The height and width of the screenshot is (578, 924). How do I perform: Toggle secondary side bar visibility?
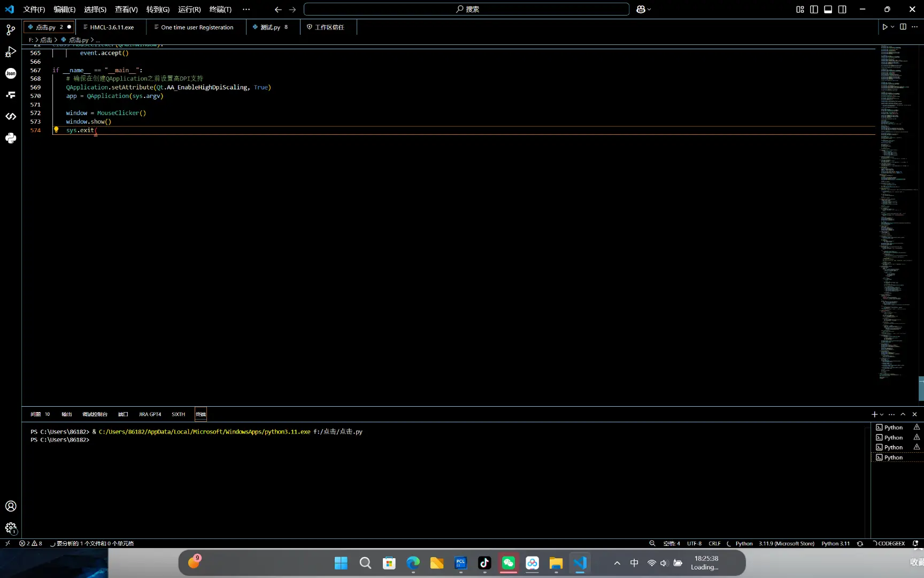pyautogui.click(x=842, y=10)
